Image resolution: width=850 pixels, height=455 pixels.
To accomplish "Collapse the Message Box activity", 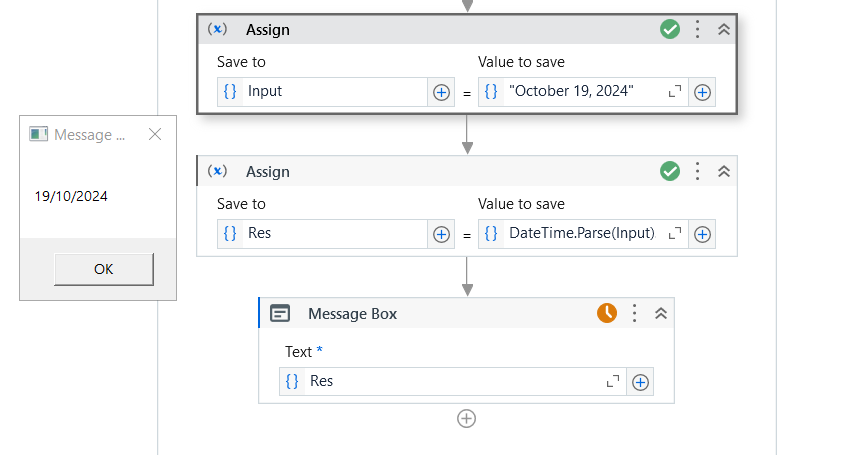I will [x=660, y=313].
